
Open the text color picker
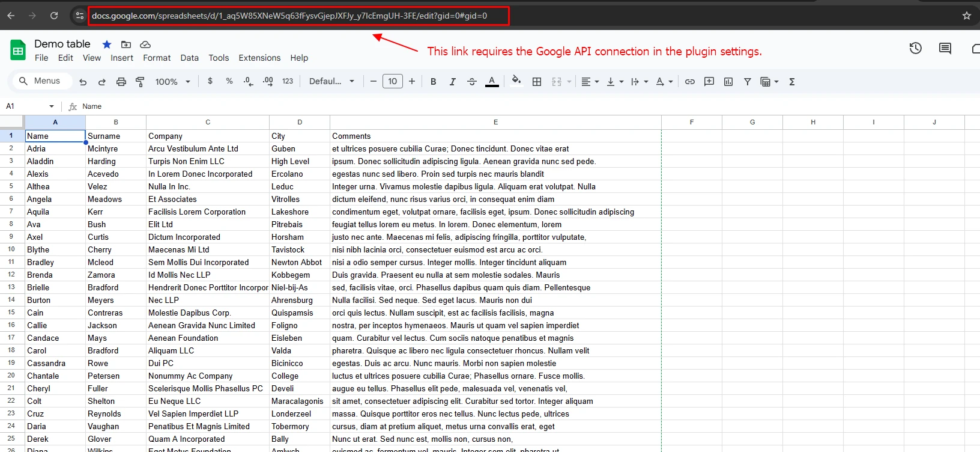(x=492, y=81)
